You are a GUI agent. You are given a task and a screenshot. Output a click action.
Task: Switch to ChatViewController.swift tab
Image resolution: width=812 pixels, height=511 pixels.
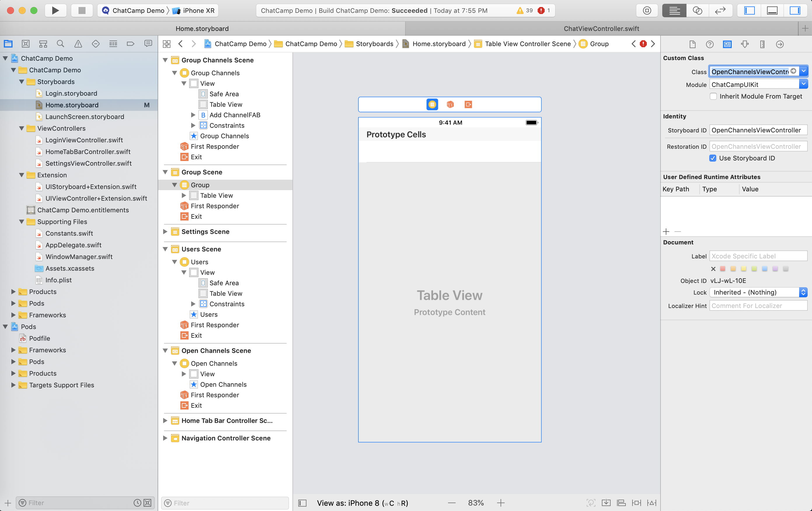pyautogui.click(x=602, y=29)
